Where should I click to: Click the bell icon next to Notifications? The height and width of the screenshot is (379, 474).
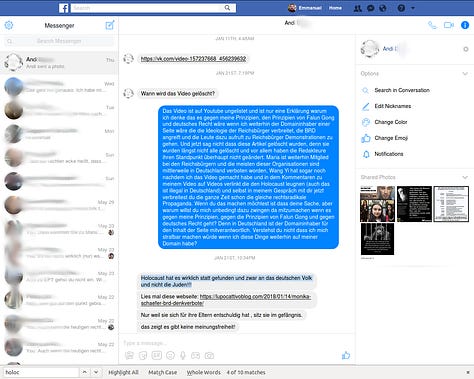[x=366, y=154]
